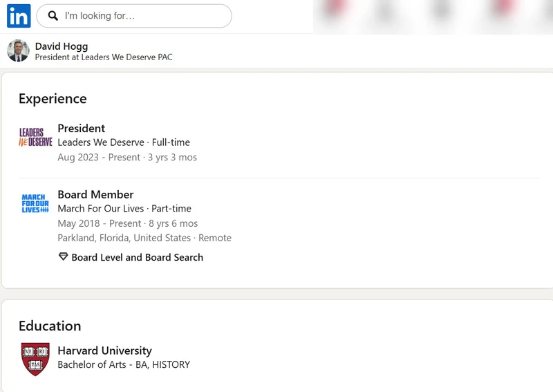Open the President job title

pyautogui.click(x=82, y=128)
